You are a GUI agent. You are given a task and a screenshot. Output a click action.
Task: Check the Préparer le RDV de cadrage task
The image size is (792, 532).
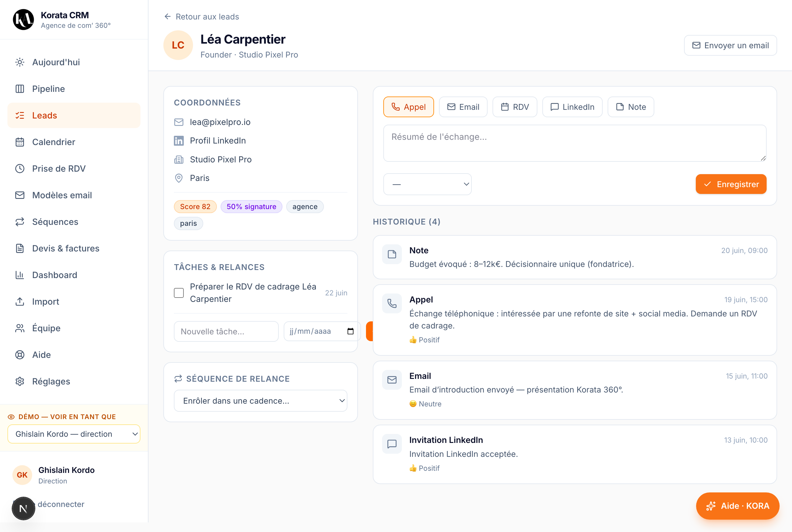point(179,293)
